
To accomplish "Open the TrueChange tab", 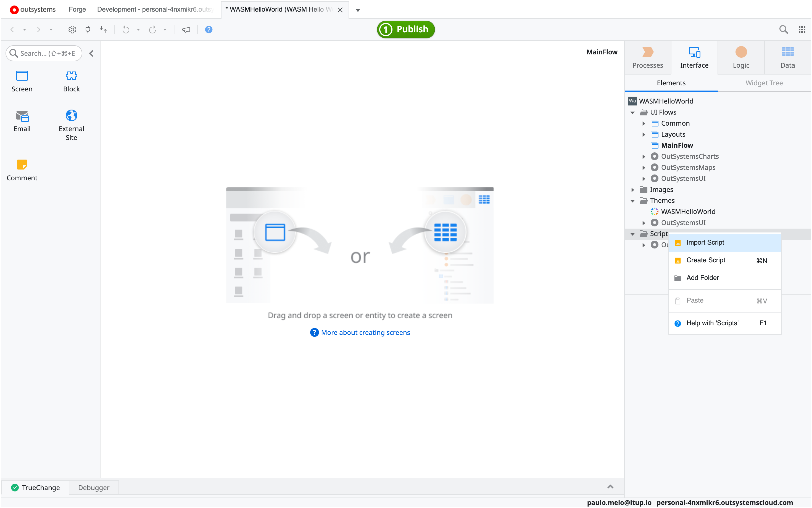I will [35, 488].
